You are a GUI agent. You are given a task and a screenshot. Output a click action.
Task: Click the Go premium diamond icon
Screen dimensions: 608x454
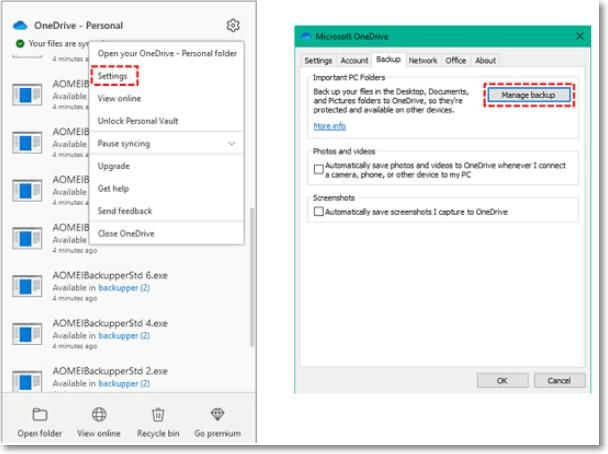(217, 414)
